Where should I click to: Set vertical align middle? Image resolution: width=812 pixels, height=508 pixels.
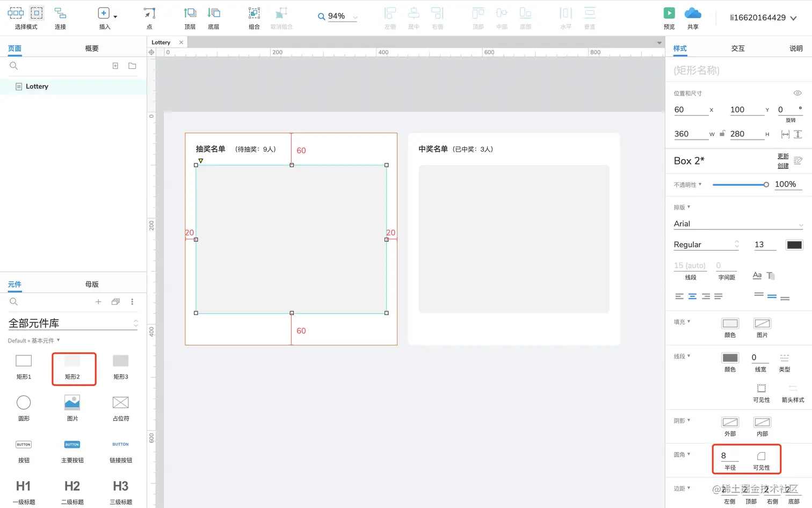point(772,296)
